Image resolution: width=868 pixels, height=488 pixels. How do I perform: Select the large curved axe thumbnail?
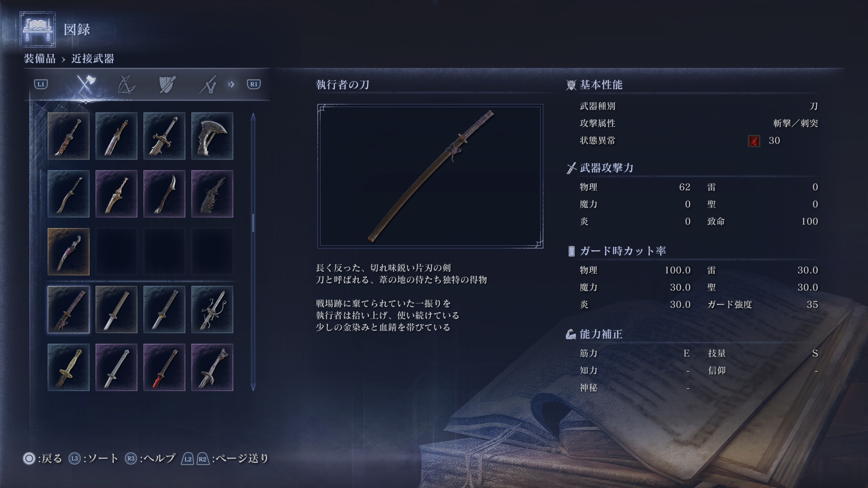(x=212, y=136)
